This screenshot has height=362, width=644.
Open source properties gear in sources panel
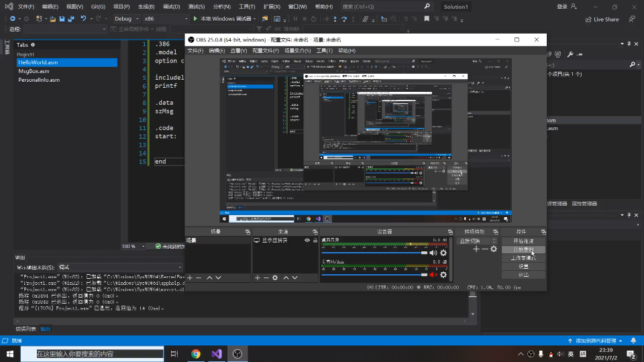275,278
